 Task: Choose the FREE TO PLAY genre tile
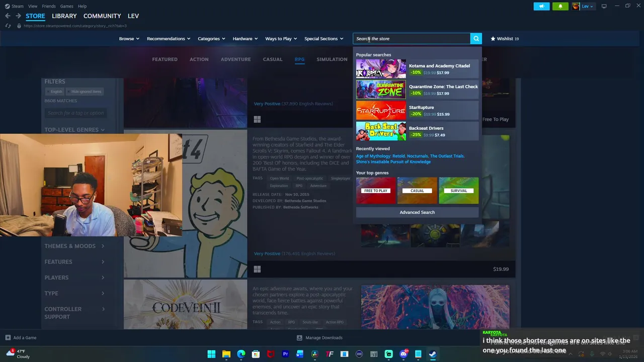pos(376,191)
